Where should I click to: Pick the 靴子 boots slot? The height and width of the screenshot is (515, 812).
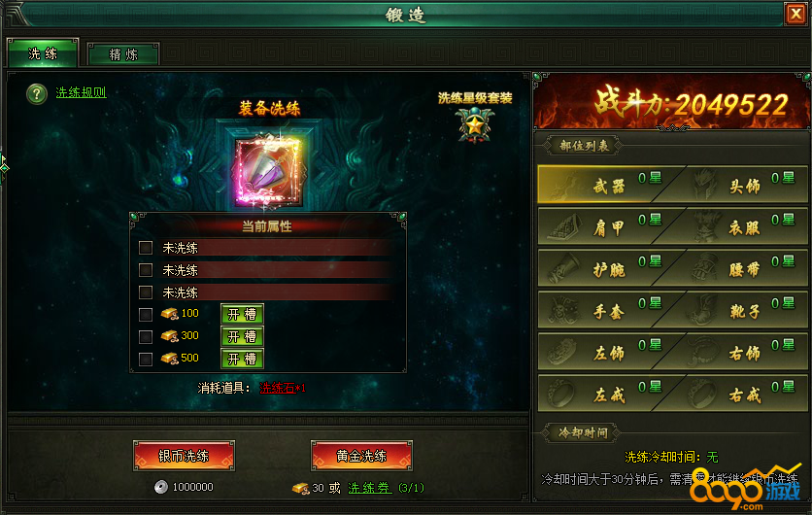point(740,310)
